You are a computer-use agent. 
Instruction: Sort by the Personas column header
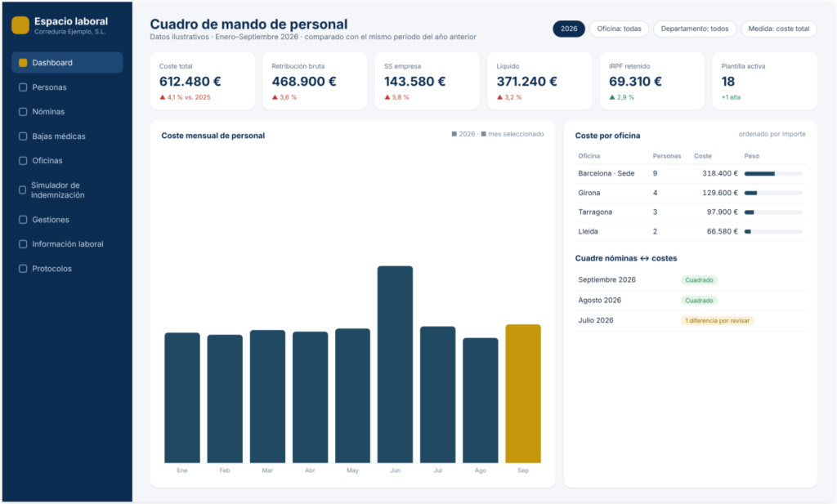point(667,156)
